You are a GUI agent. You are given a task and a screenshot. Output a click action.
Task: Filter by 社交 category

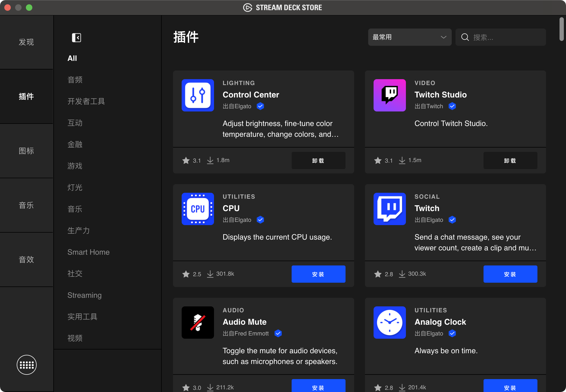pyautogui.click(x=75, y=274)
